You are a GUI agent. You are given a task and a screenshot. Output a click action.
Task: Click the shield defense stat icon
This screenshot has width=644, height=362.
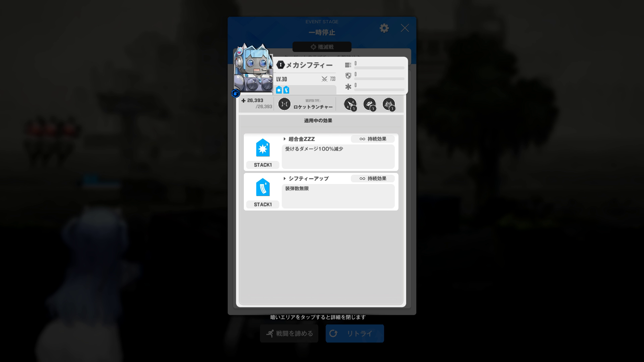tap(348, 76)
